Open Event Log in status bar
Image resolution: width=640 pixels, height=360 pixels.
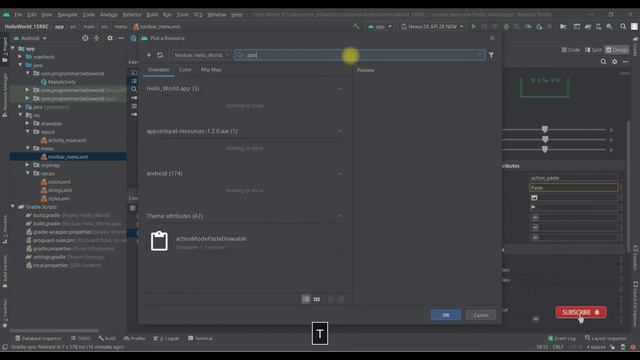(x=562, y=338)
